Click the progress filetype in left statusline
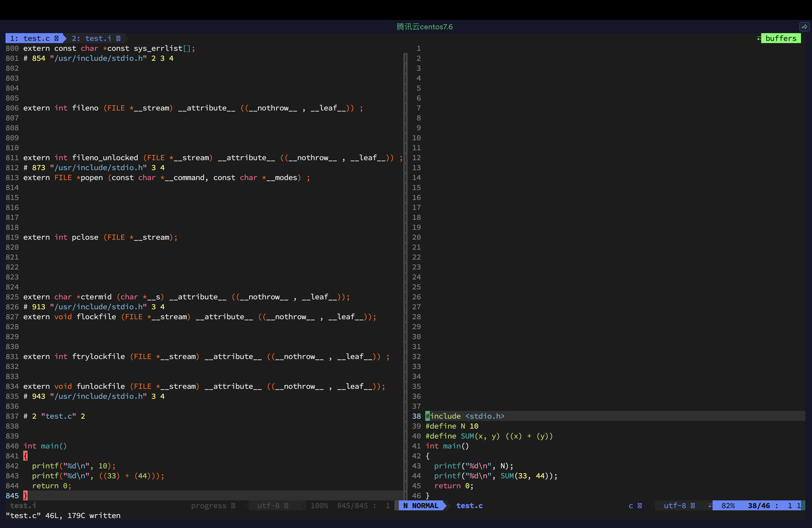 (x=209, y=505)
